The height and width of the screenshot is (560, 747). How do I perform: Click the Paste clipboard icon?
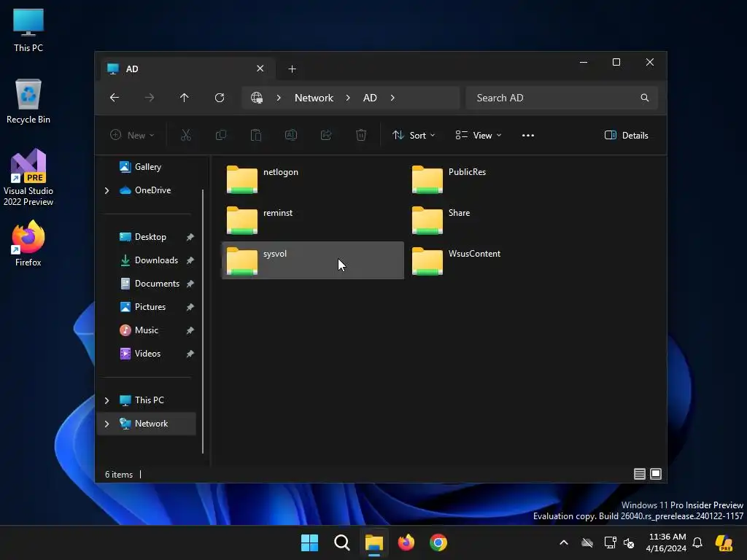256,135
